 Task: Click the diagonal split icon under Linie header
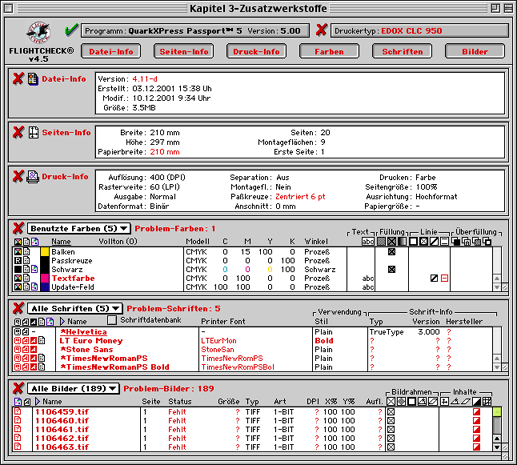[x=434, y=241]
